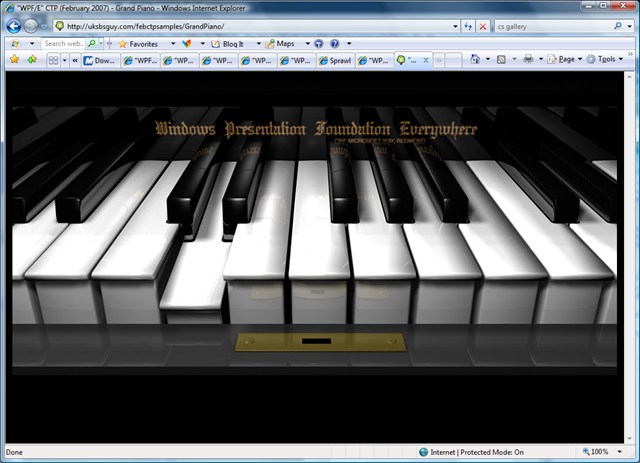This screenshot has height=463, width=640.
Task: Expand the Windows Live logo dropdown arrow
Action: 32,44
